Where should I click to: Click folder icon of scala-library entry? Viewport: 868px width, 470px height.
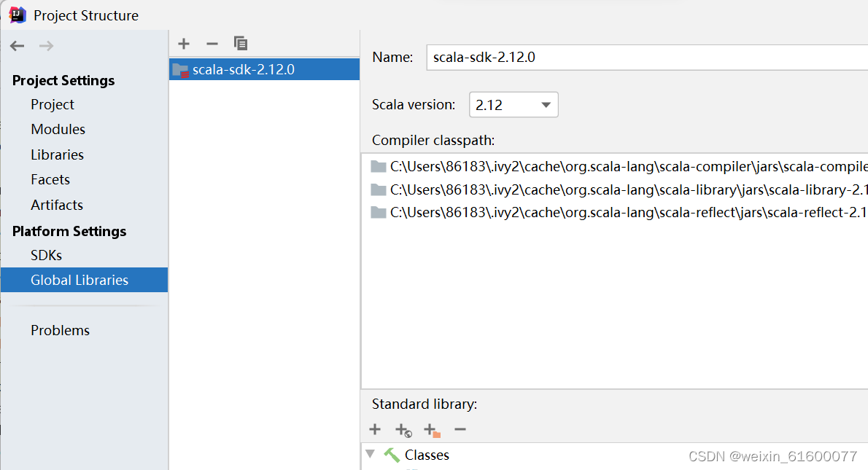(x=379, y=189)
